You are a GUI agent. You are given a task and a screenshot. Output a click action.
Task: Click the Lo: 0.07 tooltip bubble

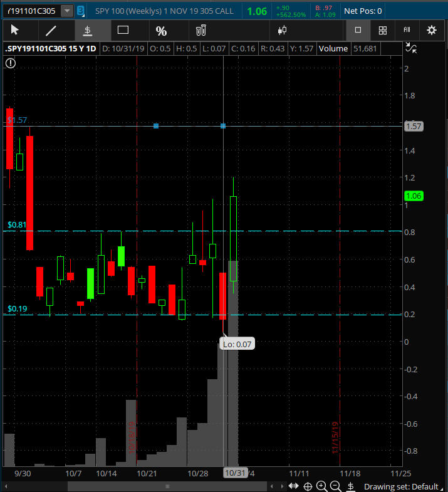pos(237,345)
